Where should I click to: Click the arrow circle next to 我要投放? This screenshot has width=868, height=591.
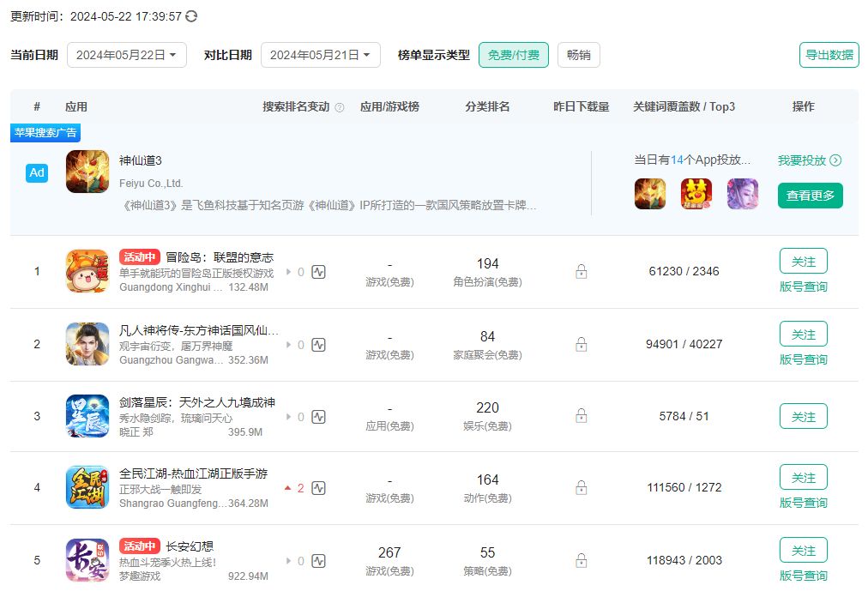(x=836, y=160)
